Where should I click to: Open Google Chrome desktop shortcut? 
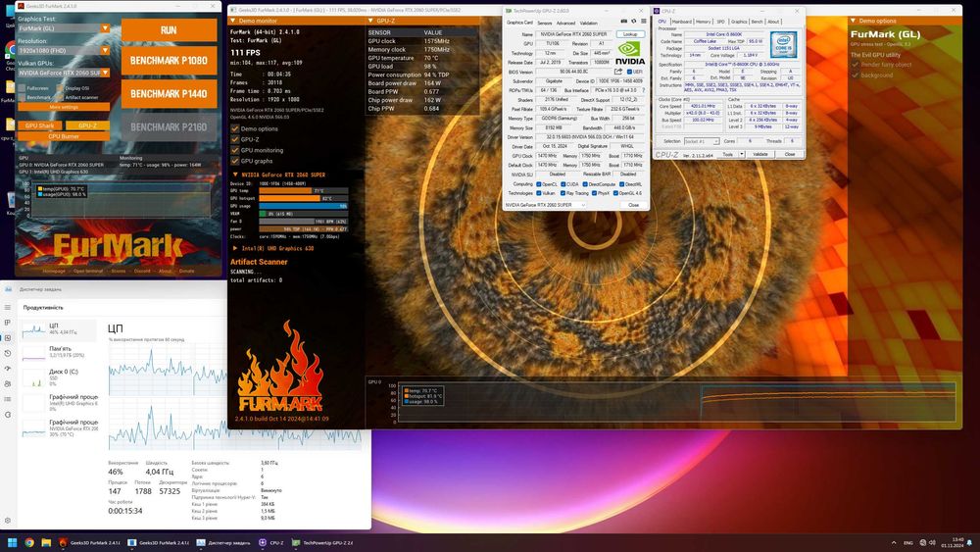point(10,53)
